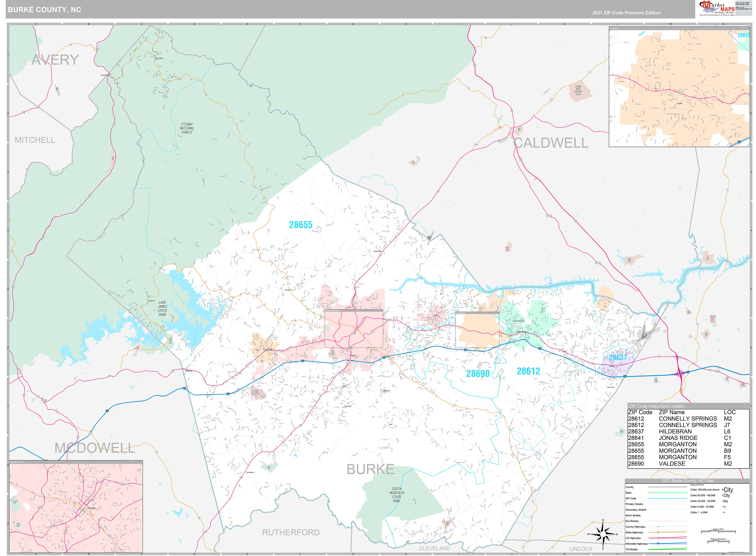The image size is (756, 556).
Task: Click the interstate interchange symbol east of Hildebran
Action: pyautogui.click(x=680, y=373)
